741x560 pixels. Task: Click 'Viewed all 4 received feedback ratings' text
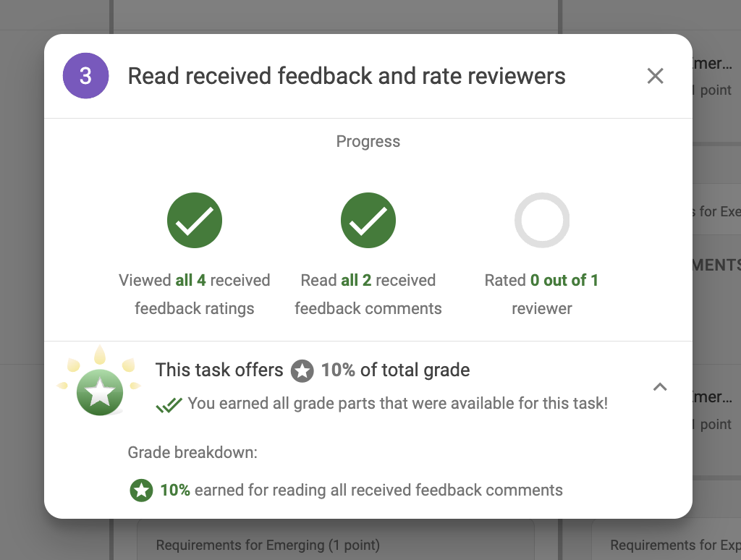coord(194,294)
